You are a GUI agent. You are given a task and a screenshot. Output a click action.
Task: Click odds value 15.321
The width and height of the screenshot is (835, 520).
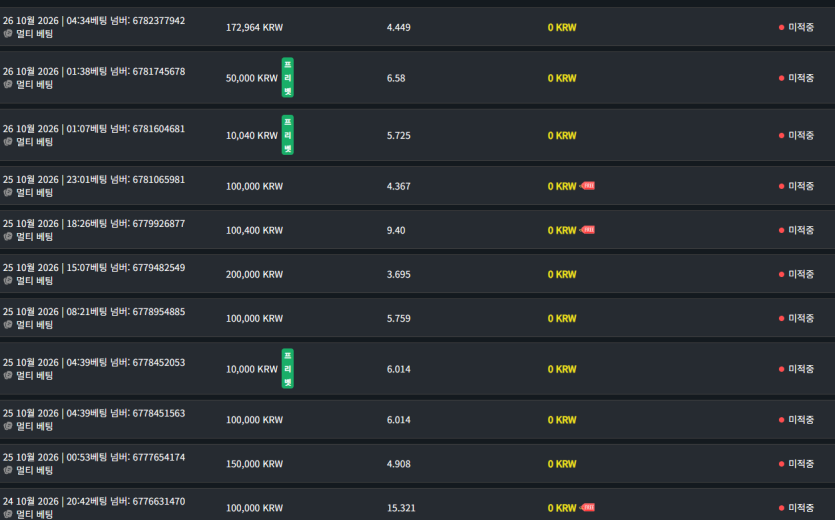(x=401, y=508)
